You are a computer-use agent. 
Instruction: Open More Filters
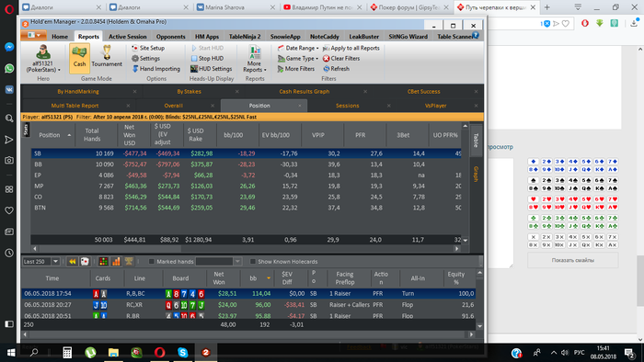(x=295, y=69)
